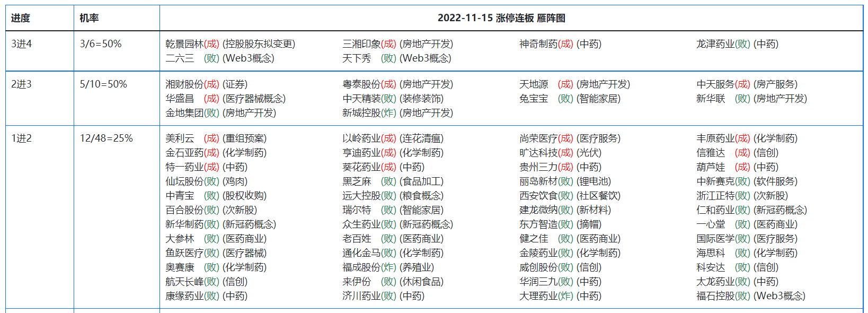Click stock name 新城控股
Image resolution: width=868 pixels, height=313 pixels.
[361, 113]
